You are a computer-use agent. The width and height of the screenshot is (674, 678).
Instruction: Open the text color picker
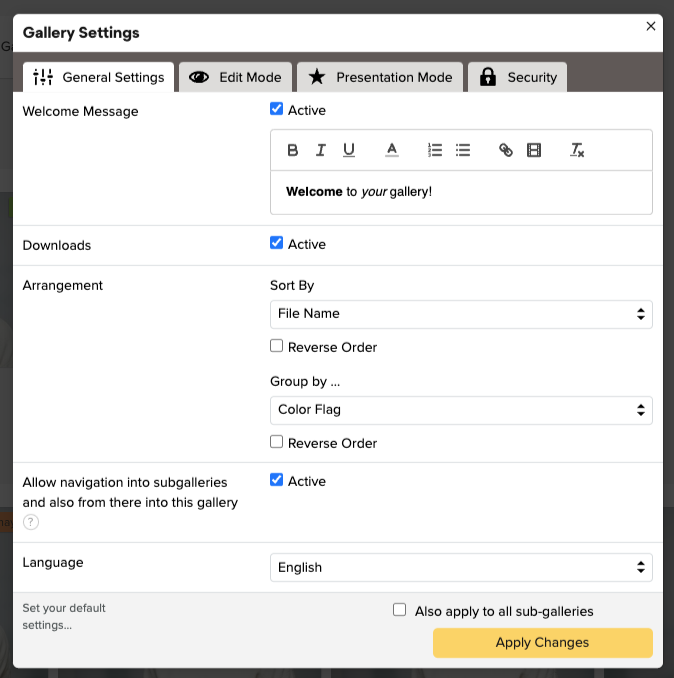click(x=392, y=150)
